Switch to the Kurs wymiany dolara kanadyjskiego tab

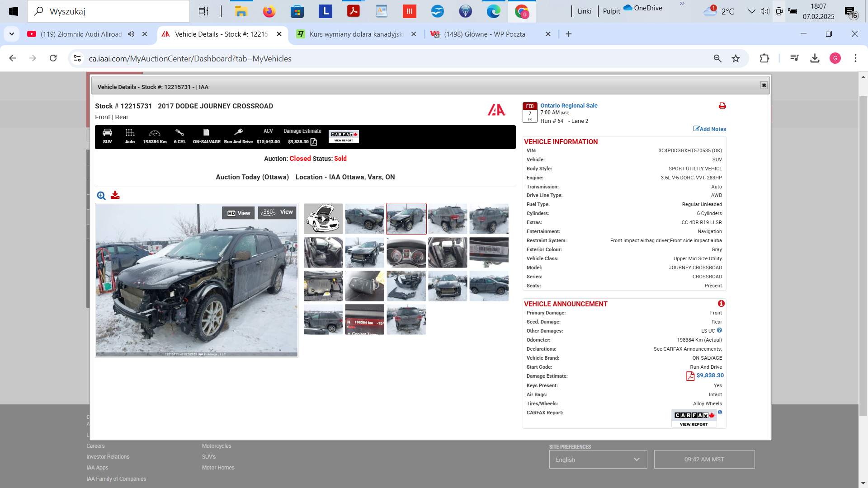pyautogui.click(x=356, y=34)
